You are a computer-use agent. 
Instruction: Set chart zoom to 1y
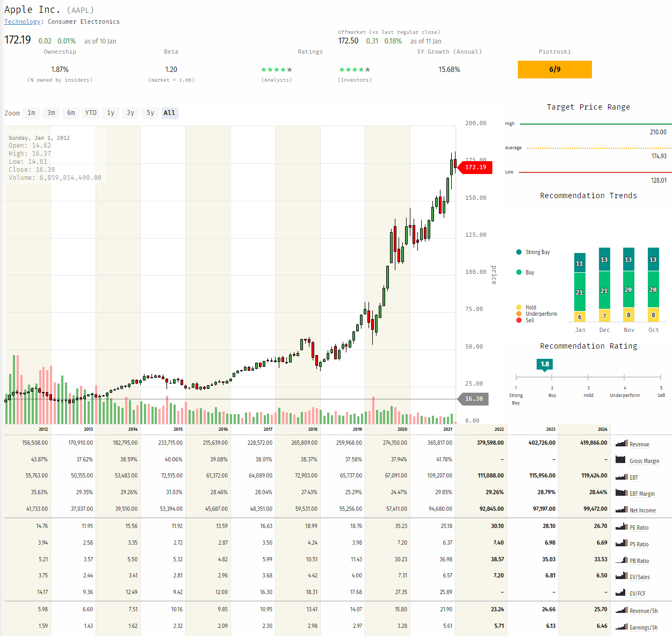click(x=111, y=113)
